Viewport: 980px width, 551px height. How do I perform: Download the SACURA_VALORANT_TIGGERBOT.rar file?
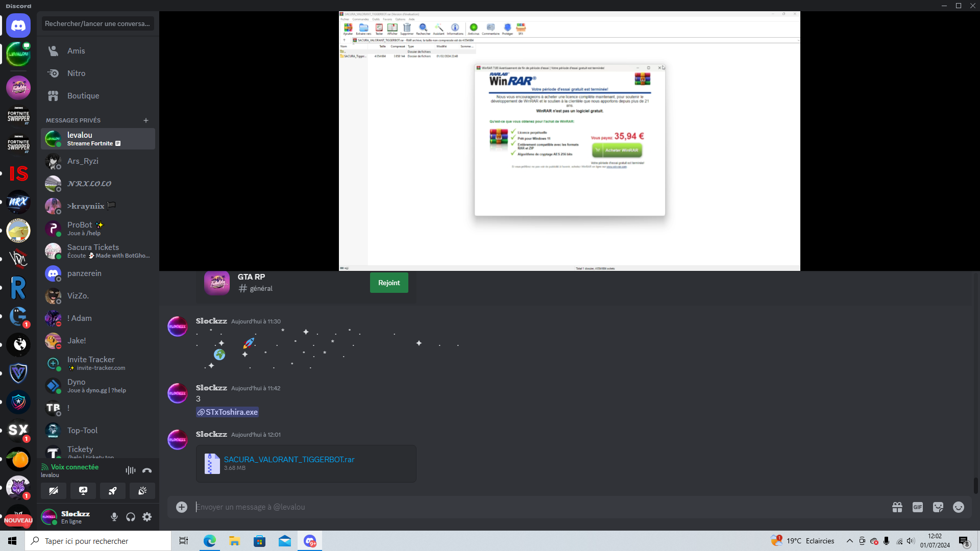coord(289,459)
